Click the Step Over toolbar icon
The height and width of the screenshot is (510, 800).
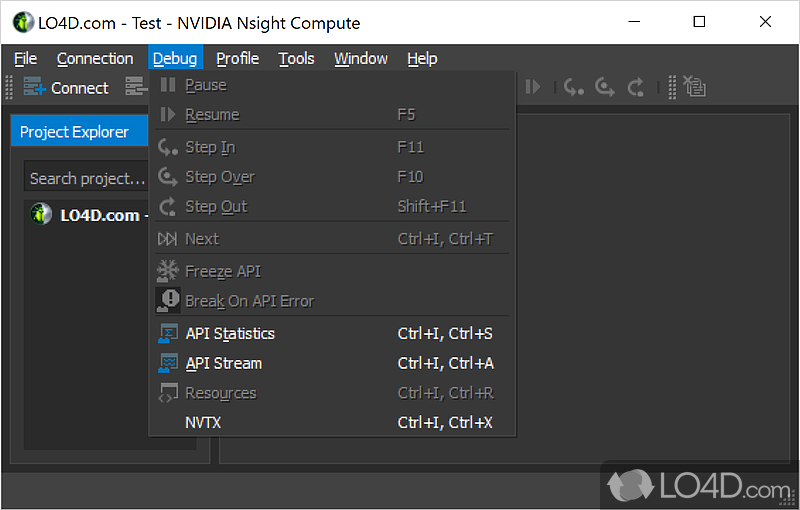coord(604,87)
